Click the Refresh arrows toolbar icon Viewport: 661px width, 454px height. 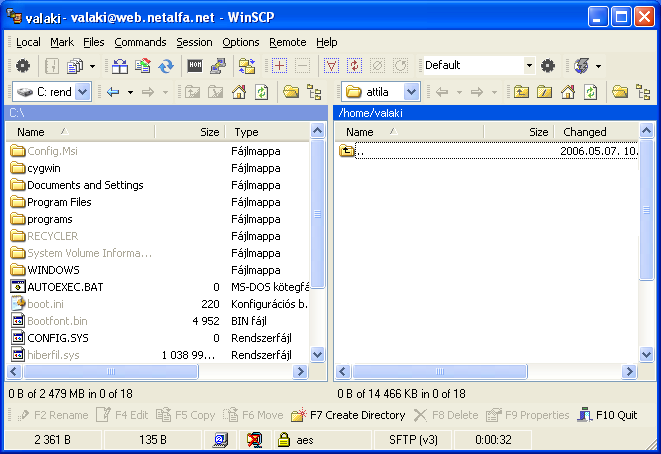pos(166,66)
